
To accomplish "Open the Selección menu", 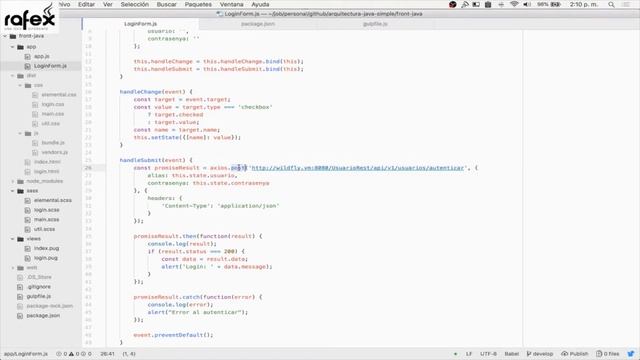I will point(135,4).
